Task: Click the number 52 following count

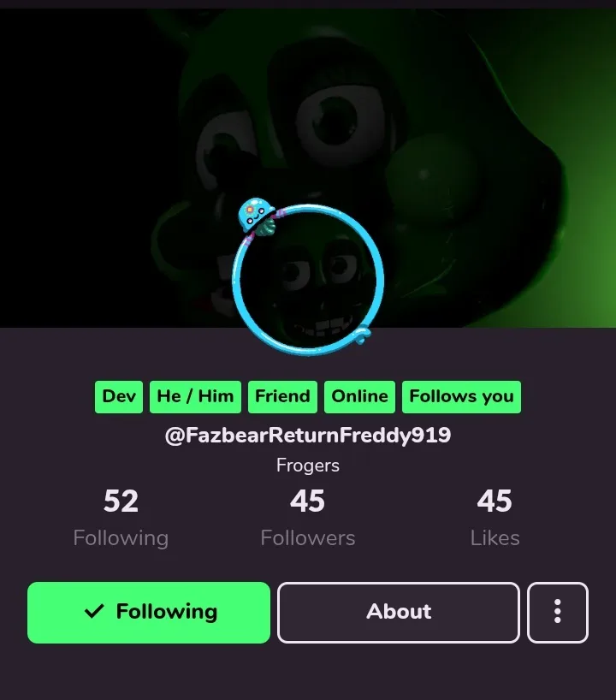Action: pyautogui.click(x=121, y=501)
